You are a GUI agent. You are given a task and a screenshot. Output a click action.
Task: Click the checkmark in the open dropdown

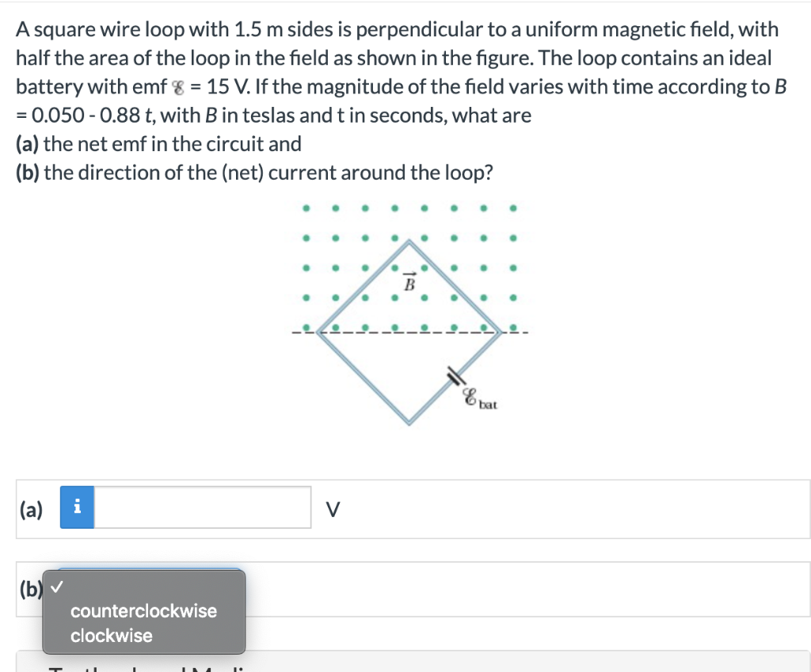click(55, 587)
